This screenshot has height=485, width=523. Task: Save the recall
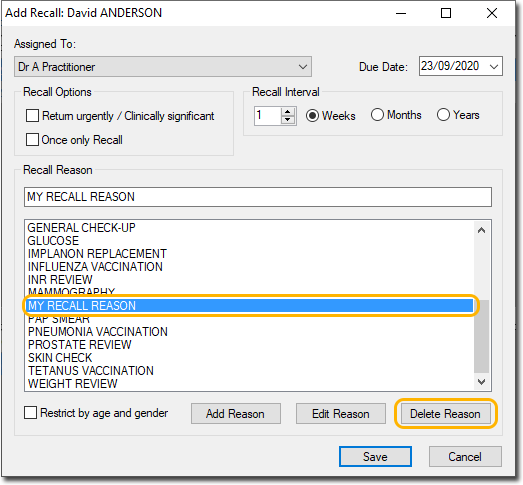(x=375, y=457)
